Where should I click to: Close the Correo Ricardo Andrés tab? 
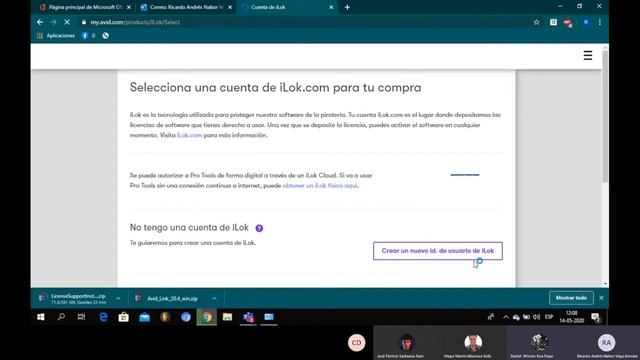click(x=230, y=7)
